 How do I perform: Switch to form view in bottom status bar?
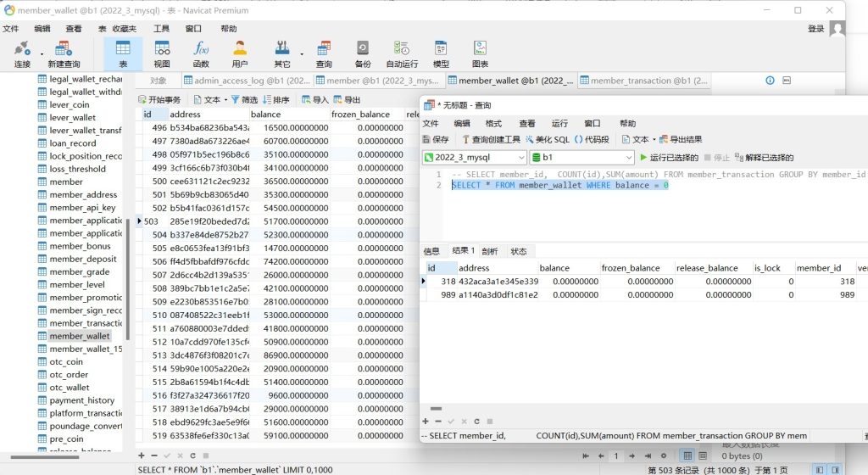[836, 469]
